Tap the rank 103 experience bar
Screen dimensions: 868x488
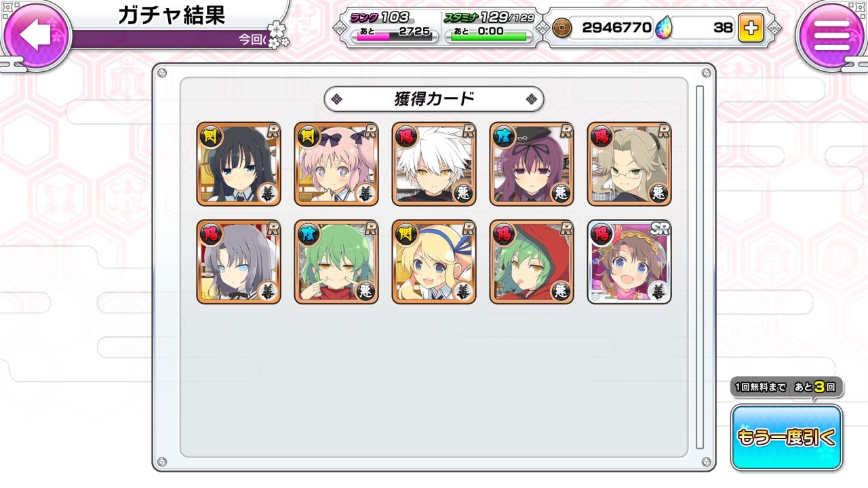point(397,37)
